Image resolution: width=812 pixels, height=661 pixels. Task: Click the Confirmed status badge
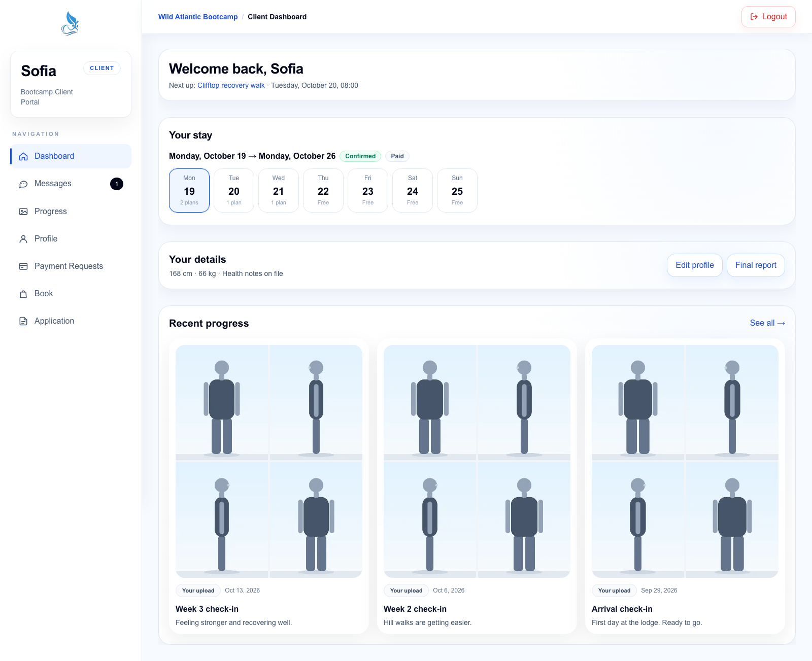(360, 156)
